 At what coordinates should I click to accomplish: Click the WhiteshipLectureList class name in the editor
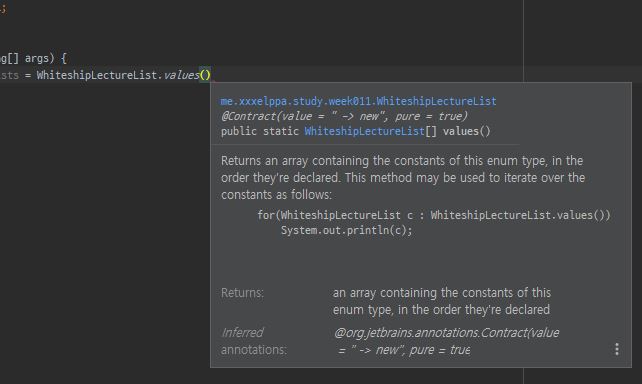97,75
